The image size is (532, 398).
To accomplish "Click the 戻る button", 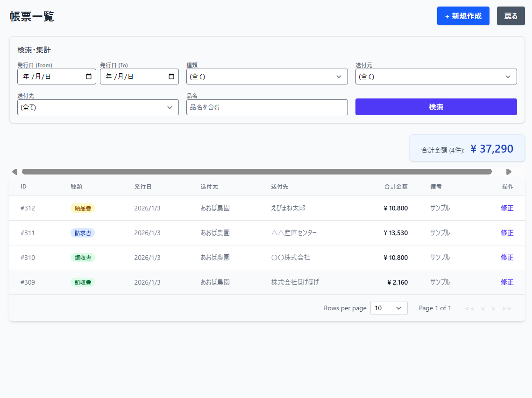I will tap(511, 16).
